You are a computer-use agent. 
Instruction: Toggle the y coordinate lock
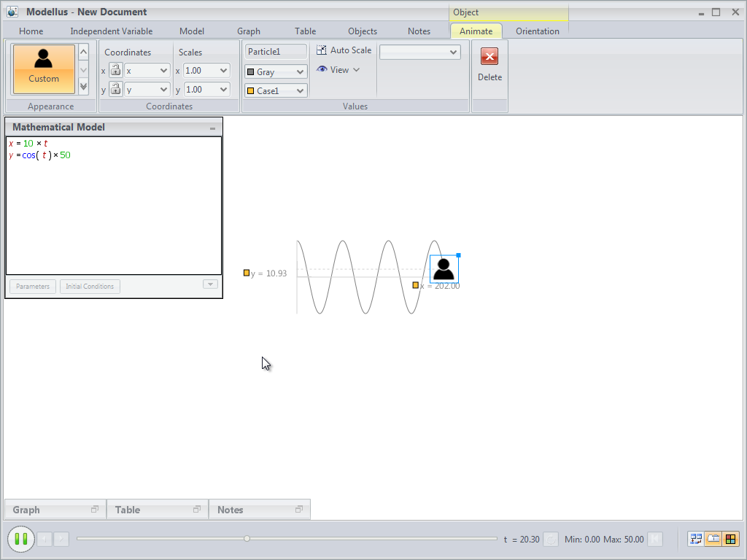click(x=115, y=89)
